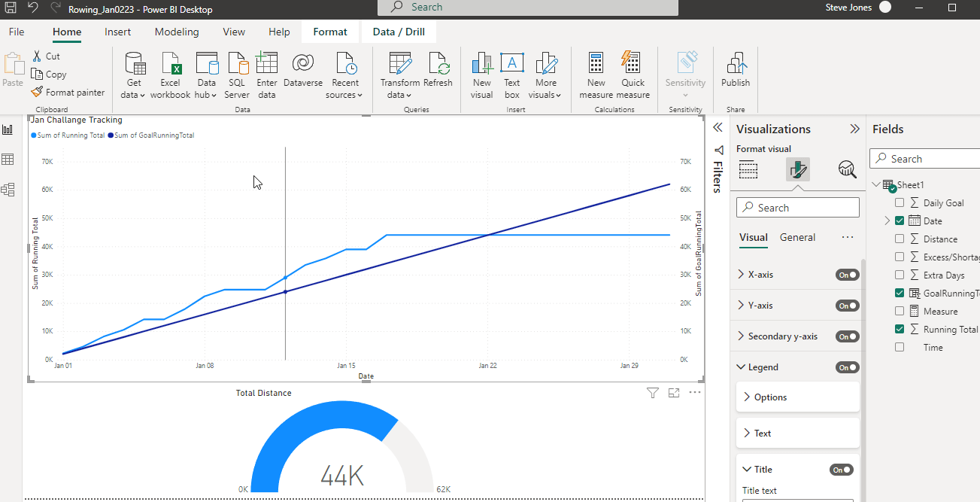The width and height of the screenshot is (980, 502).
Task: Click the Paste clipboard icon
Action: click(x=13, y=63)
